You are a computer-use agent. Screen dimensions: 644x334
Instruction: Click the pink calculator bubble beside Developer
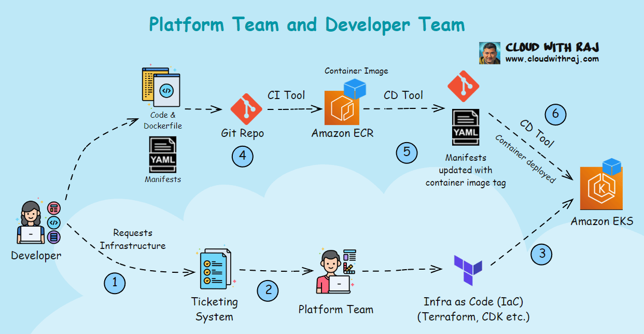point(53,208)
